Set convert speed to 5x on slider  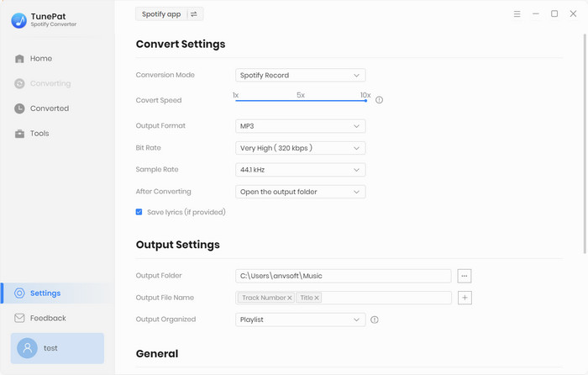point(301,101)
